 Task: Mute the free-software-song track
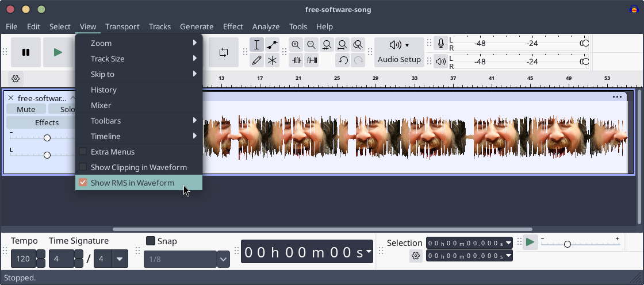click(26, 109)
